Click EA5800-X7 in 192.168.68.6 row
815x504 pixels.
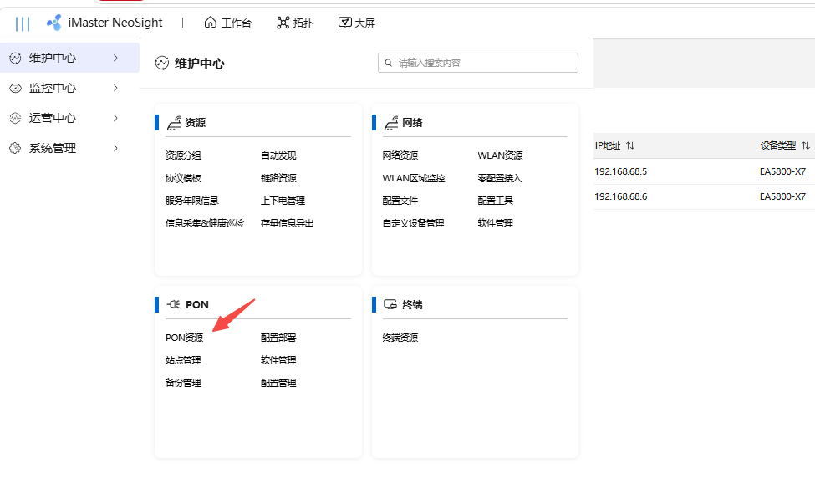coord(782,196)
